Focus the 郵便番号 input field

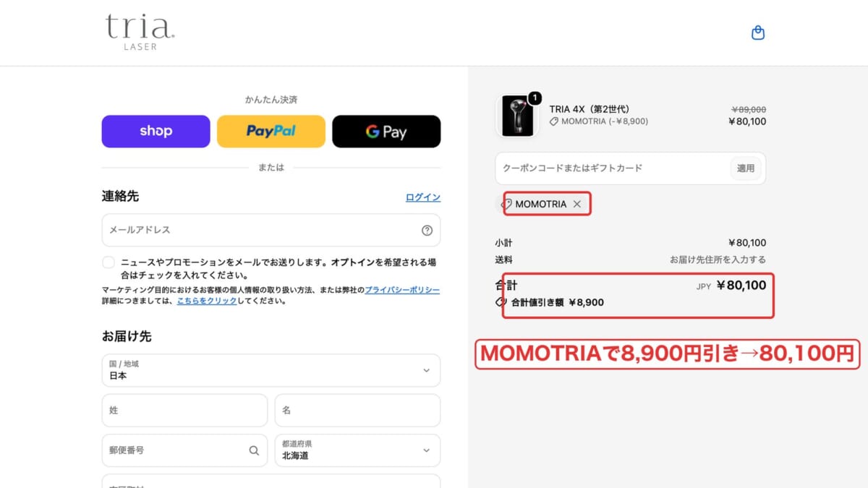[184, 450]
